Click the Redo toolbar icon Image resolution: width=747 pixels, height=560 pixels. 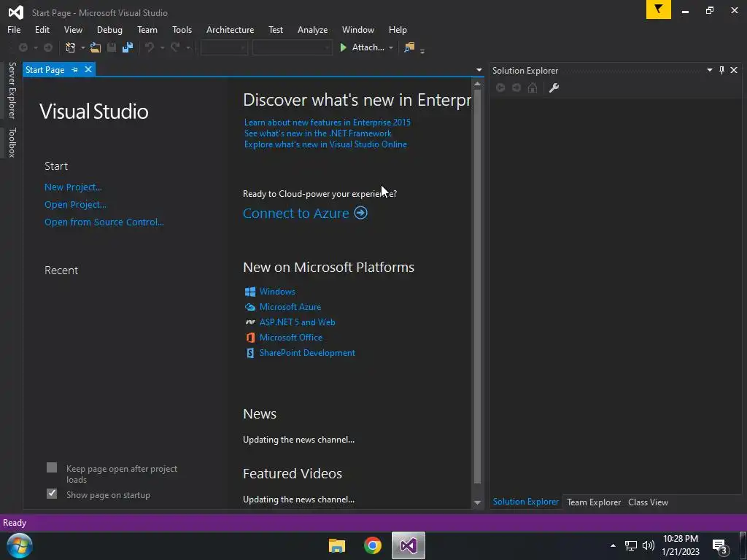click(x=175, y=47)
